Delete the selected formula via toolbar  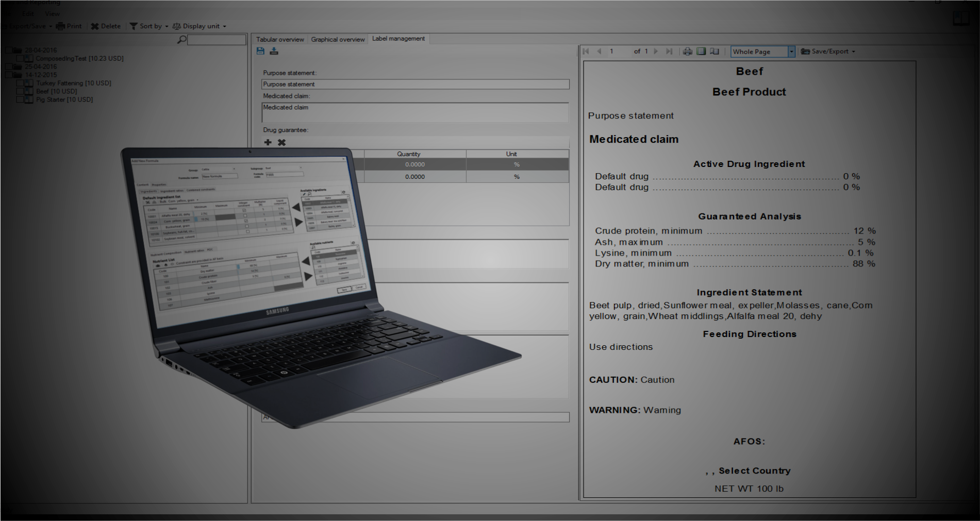[x=106, y=26]
